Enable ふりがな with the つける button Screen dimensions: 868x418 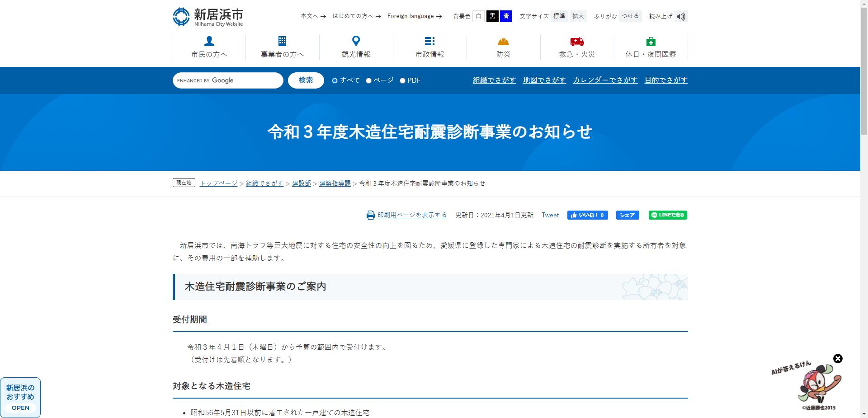[x=630, y=16]
